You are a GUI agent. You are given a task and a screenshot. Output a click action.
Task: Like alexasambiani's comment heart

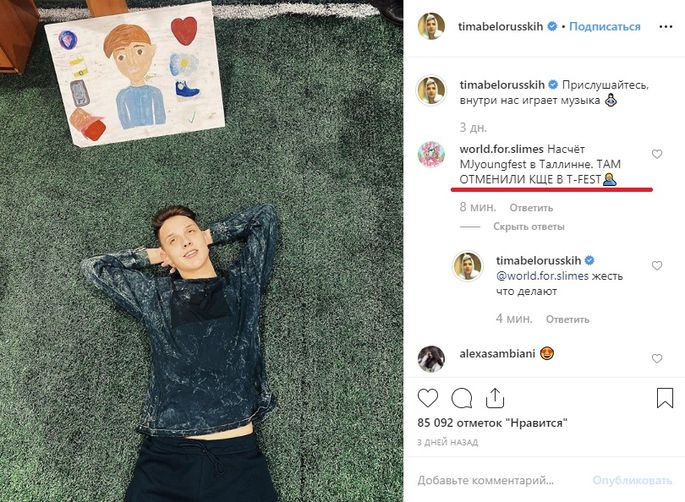click(x=657, y=358)
